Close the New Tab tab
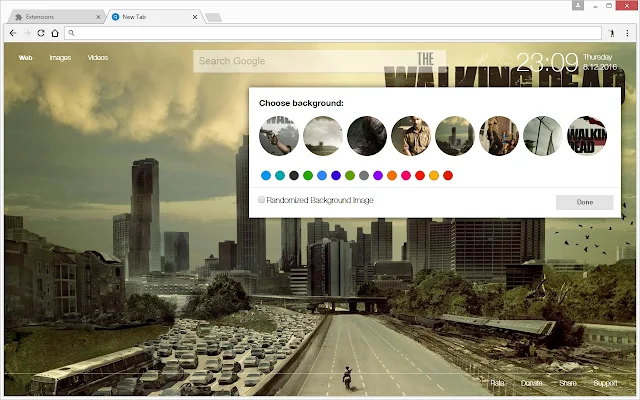Image resolution: width=640 pixels, height=400 pixels. [x=195, y=17]
